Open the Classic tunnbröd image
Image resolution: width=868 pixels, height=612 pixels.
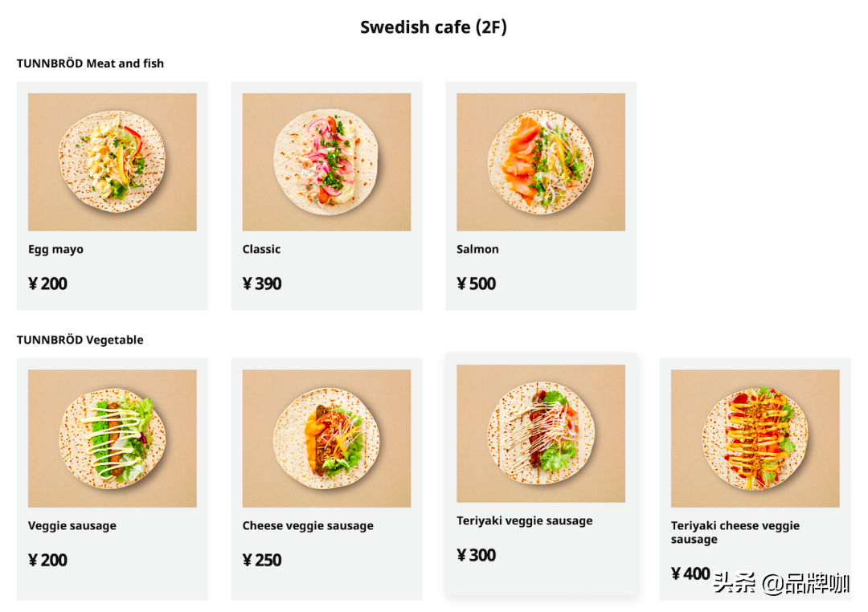[326, 161]
